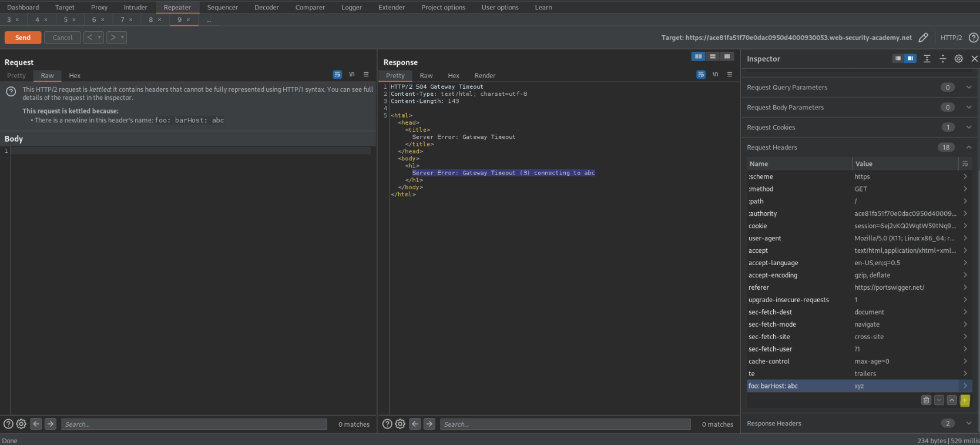This screenshot has height=445, width=980.
Task: Collapse the Request Headers section
Action: tap(969, 148)
